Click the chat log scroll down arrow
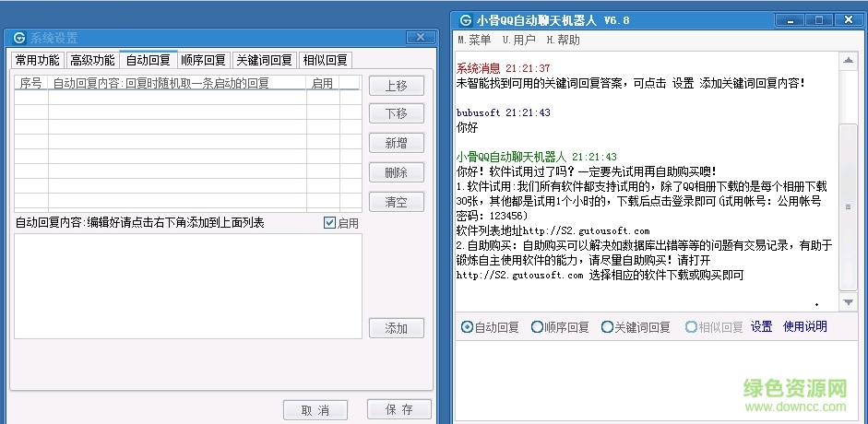 coord(848,302)
